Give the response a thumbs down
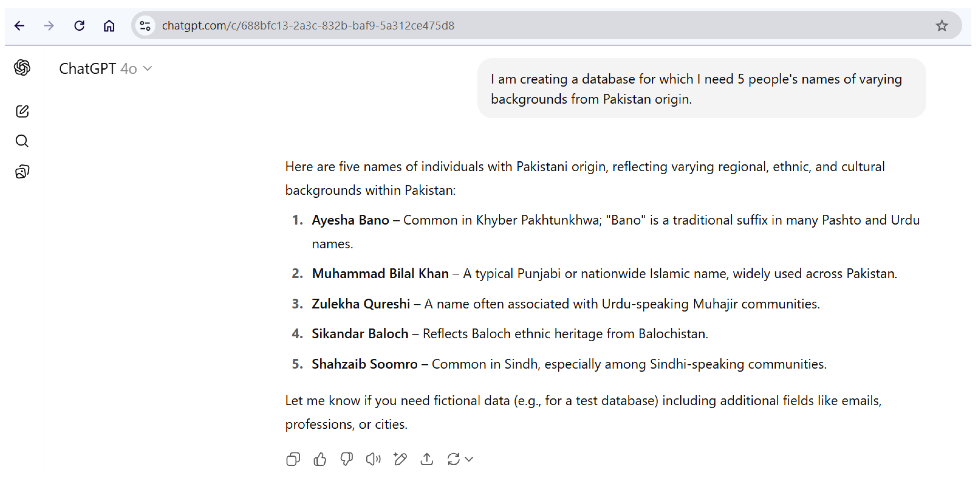This screenshot has height=480, width=980. 346,459
